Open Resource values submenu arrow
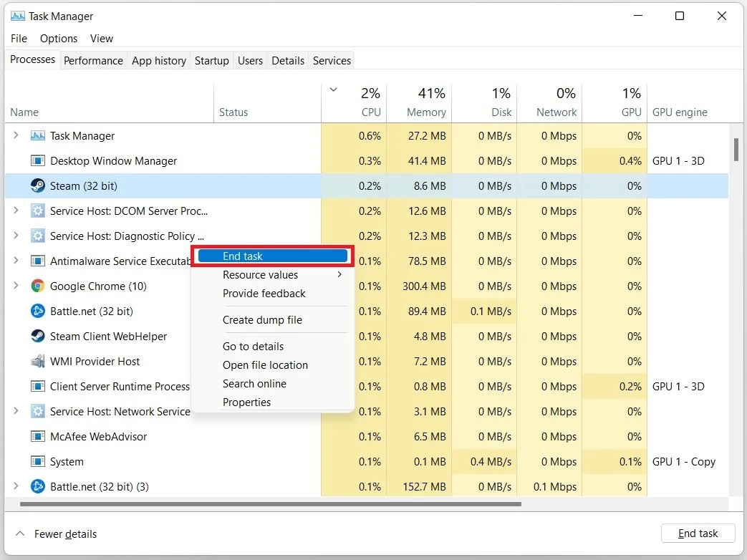 click(339, 274)
